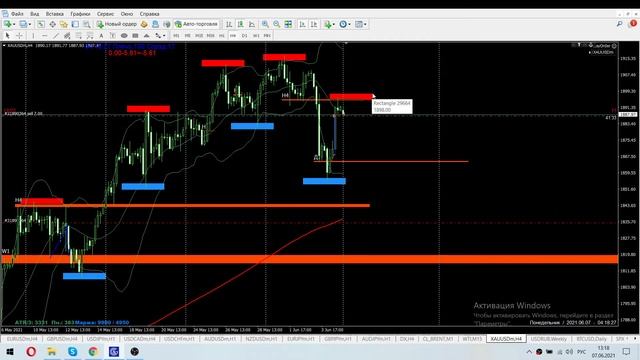Switch timeframe to H4
640x360 pixels.
(x=233, y=36)
